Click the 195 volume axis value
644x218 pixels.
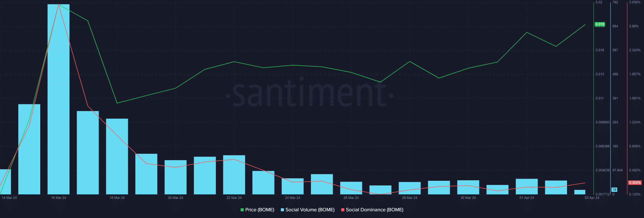[615, 146]
